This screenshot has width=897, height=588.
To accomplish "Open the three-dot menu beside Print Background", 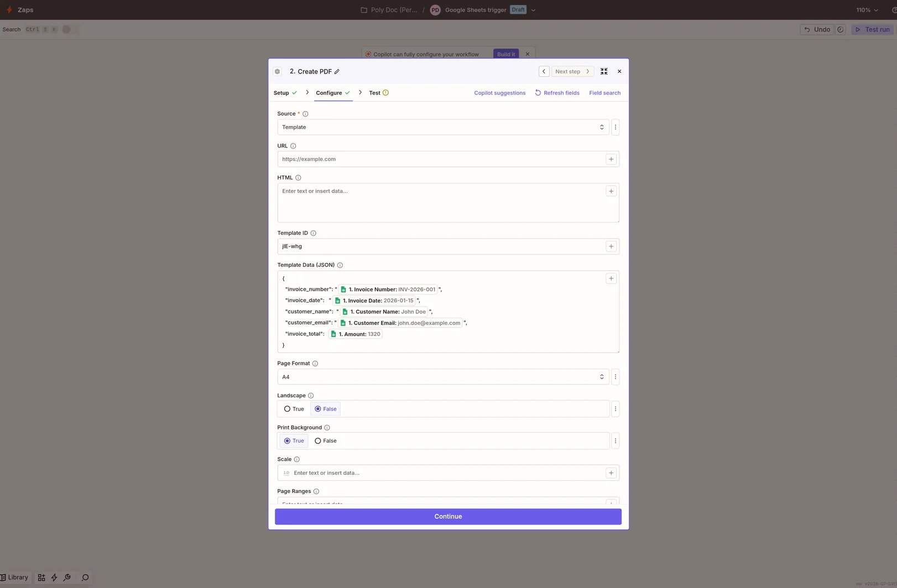I will coord(616,441).
